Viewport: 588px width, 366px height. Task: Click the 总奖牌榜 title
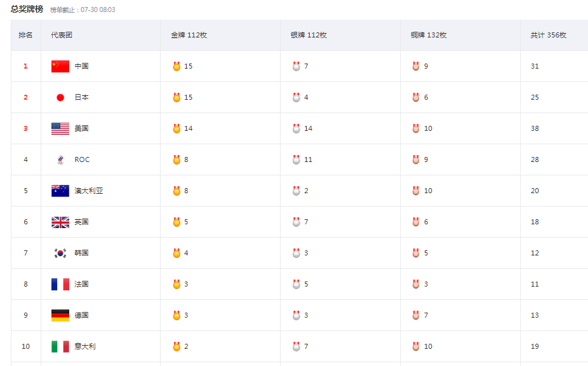[27, 10]
